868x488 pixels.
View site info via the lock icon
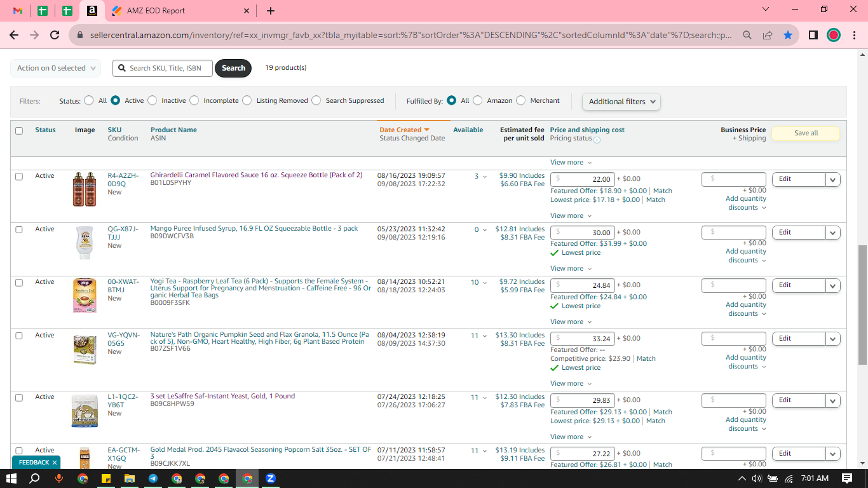79,36
